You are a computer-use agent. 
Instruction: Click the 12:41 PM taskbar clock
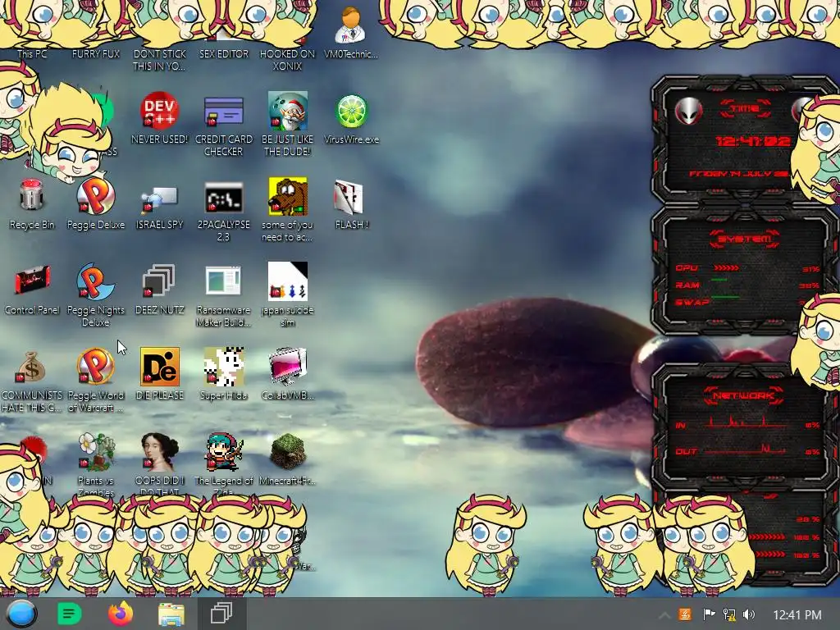(x=797, y=615)
